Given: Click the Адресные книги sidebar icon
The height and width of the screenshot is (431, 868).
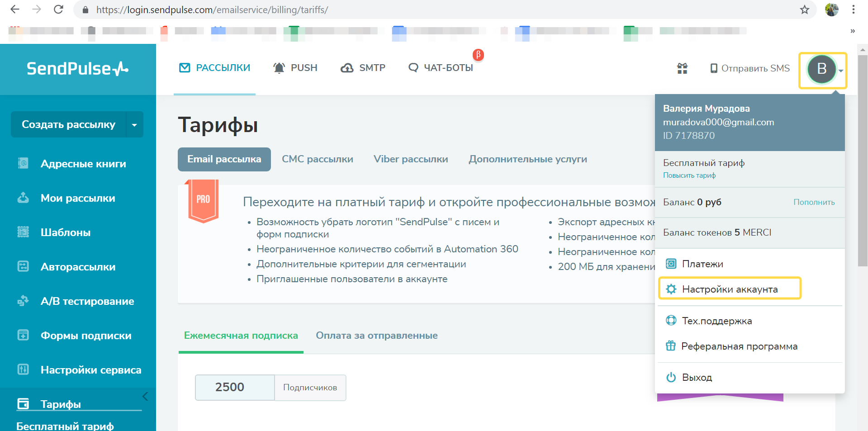Looking at the screenshot, I should (23, 163).
